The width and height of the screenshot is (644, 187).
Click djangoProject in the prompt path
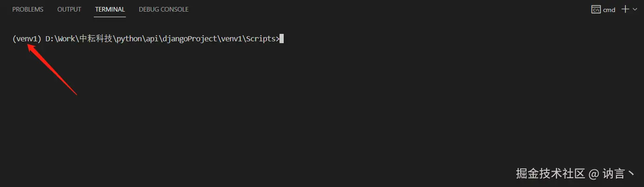pyautogui.click(x=190, y=39)
